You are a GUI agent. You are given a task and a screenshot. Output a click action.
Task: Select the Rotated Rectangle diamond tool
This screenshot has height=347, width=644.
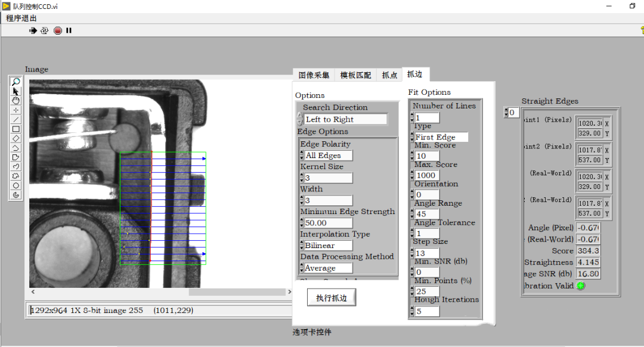(x=16, y=138)
